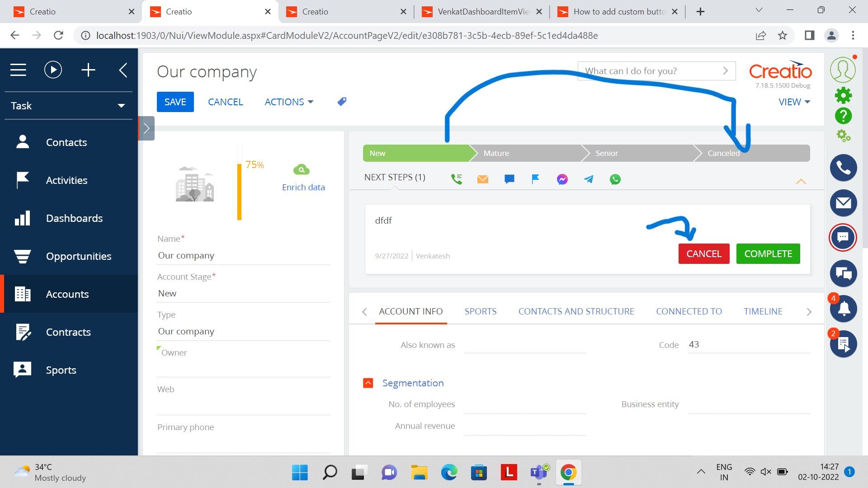
Task: Open WhatsApp channel icon in Next Steps
Action: coord(615,179)
